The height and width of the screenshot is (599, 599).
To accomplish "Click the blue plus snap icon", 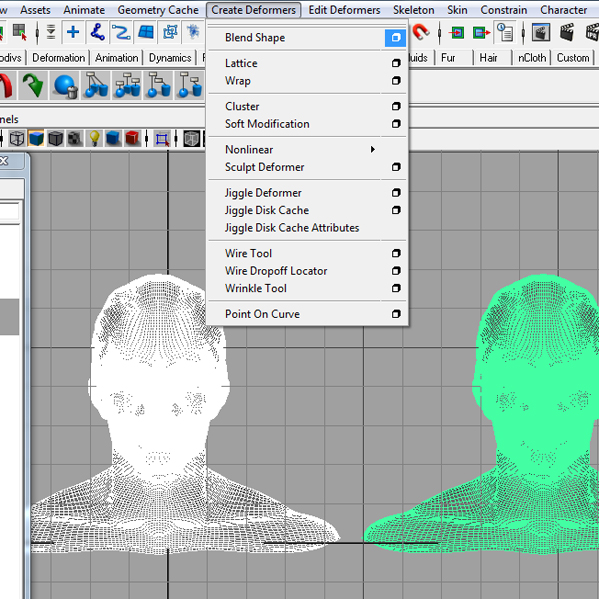I will pos(73,32).
